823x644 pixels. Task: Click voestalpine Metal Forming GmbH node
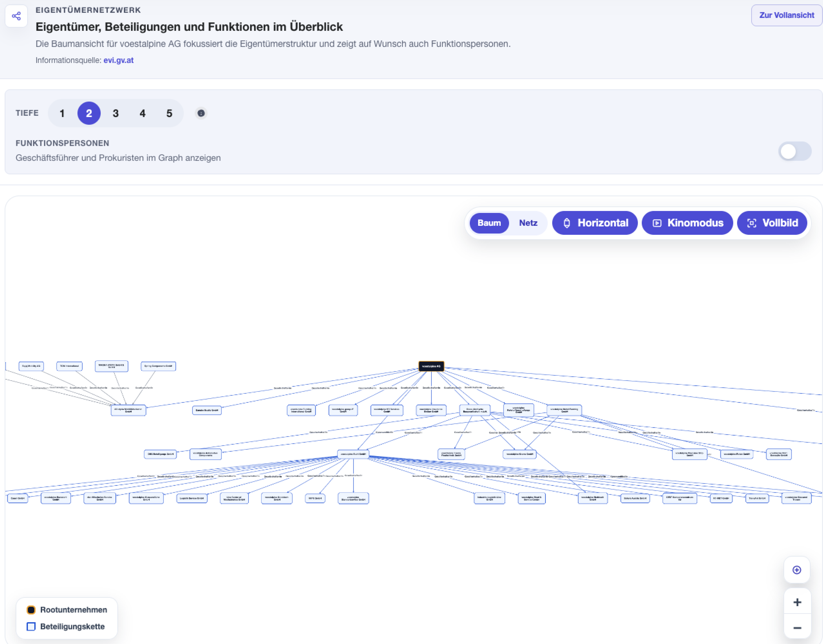tap(564, 410)
